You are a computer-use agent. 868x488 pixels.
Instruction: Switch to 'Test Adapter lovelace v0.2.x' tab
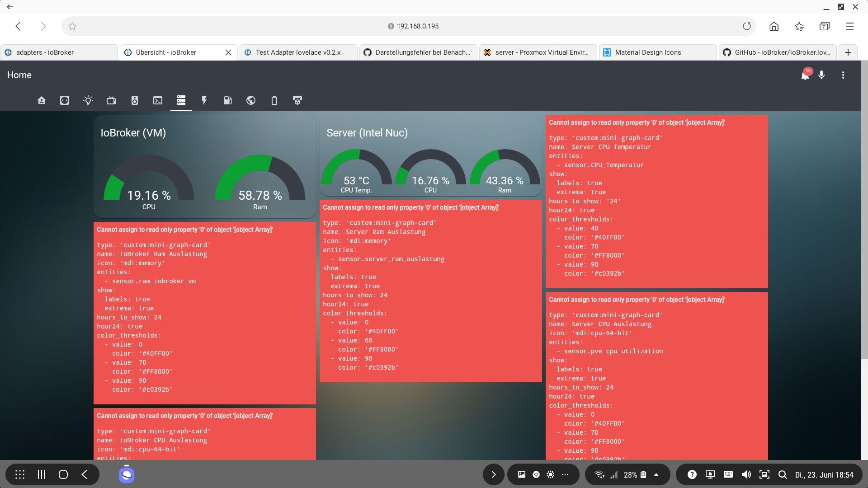[297, 52]
